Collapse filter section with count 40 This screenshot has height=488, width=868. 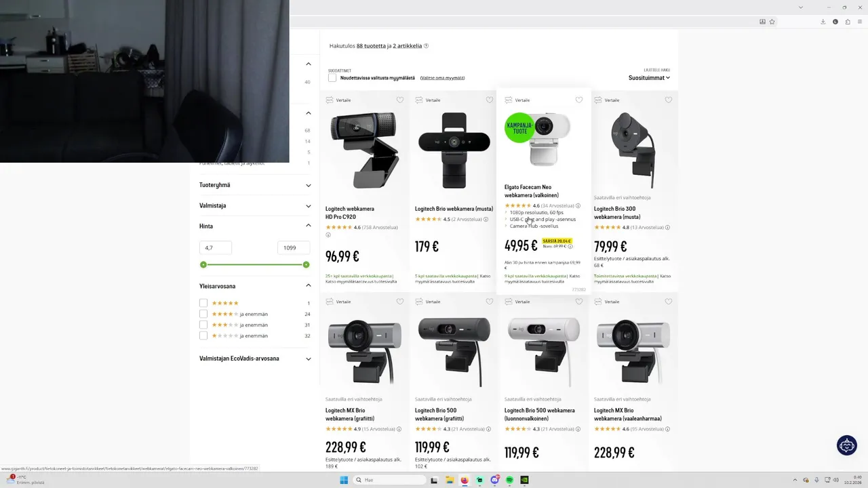coord(308,64)
